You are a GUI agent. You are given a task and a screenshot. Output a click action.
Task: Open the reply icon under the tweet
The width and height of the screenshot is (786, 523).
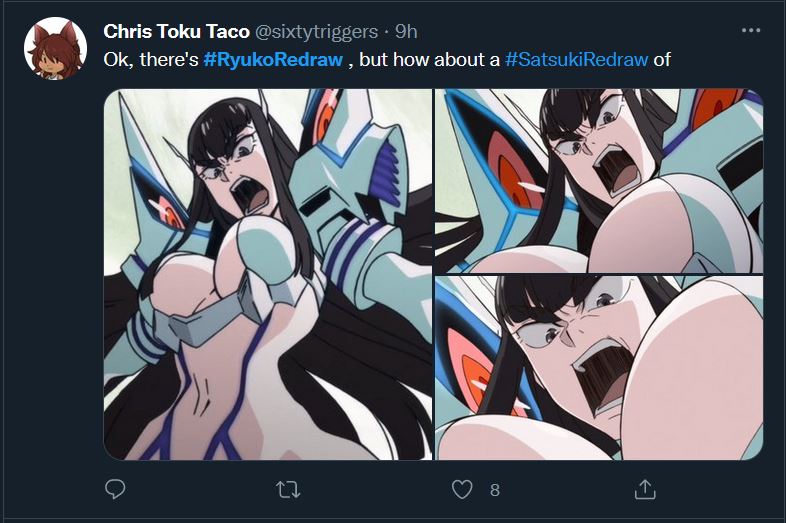pyautogui.click(x=115, y=489)
